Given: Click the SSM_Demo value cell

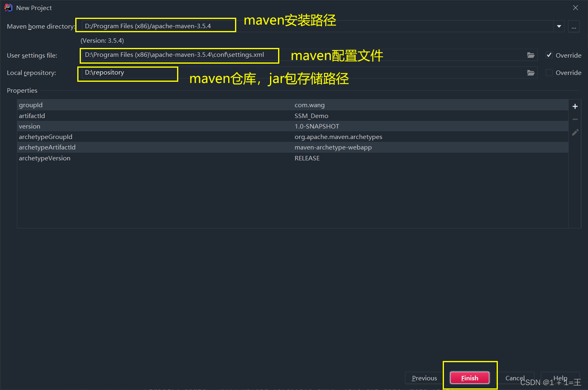Looking at the screenshot, I should (x=312, y=116).
